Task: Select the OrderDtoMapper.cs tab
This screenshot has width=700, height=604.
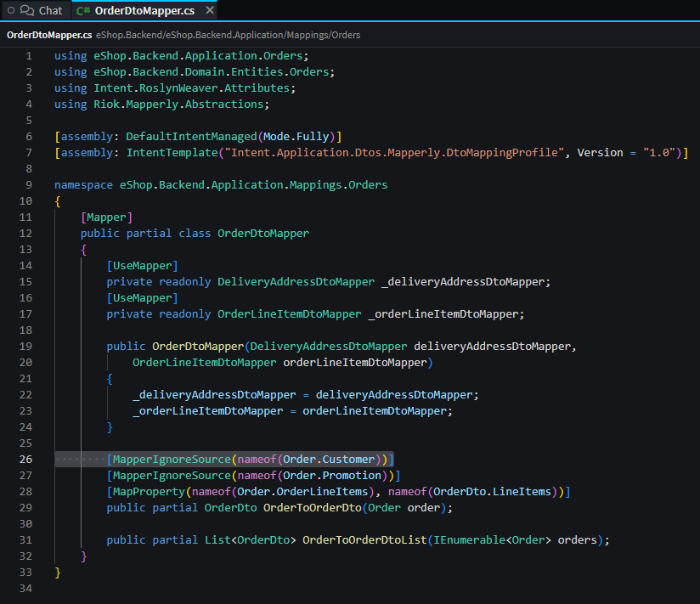Action: tap(144, 10)
